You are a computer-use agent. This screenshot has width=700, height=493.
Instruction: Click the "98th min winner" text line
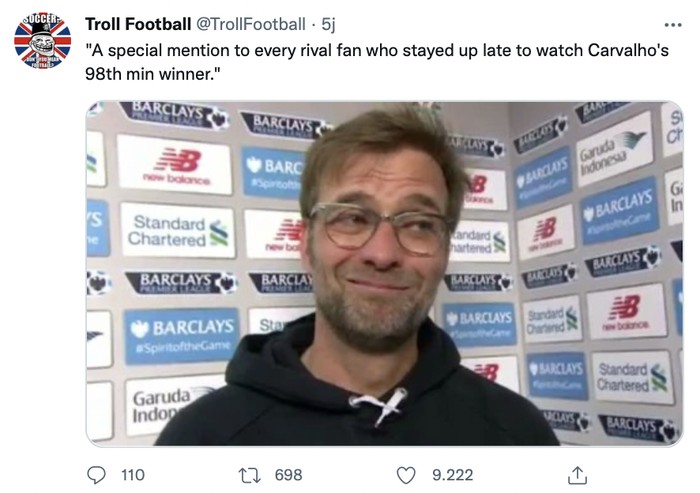(x=154, y=74)
